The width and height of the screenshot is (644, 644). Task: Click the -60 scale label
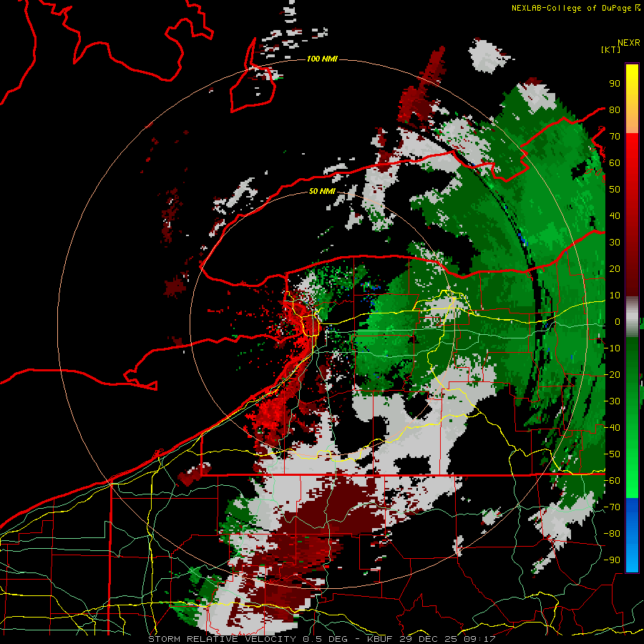612,481
